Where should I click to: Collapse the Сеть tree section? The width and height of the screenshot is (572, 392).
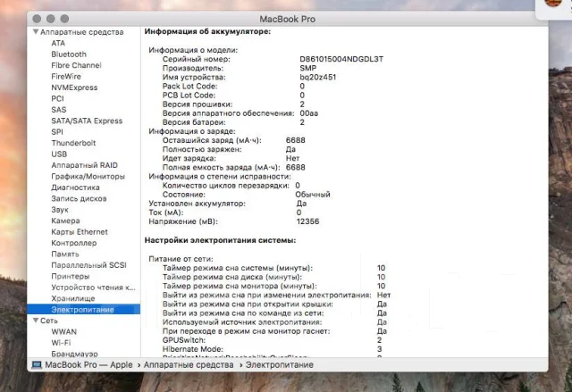(36, 321)
